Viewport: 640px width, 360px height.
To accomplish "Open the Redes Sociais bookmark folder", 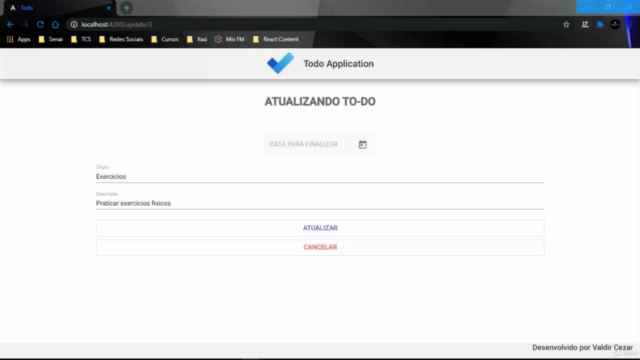I will pyautogui.click(x=121, y=39).
